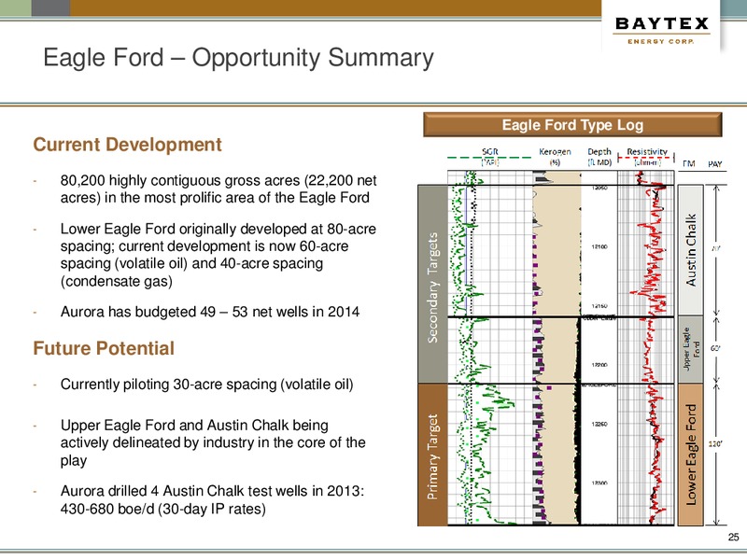Image resolution: width=747 pixels, height=560 pixels.
Task: Click the bullet about 4 Austin Chalk test wells
Action: [212, 499]
